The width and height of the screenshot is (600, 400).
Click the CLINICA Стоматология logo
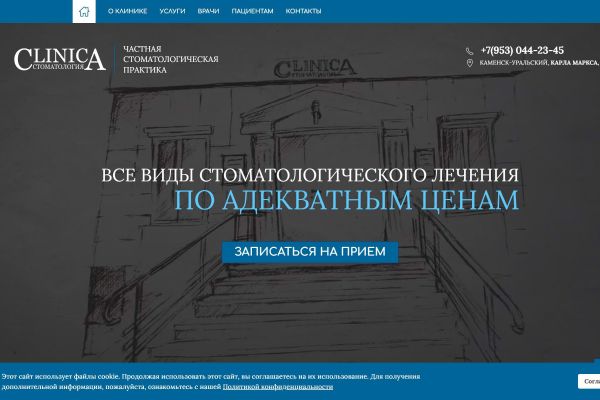(x=60, y=59)
